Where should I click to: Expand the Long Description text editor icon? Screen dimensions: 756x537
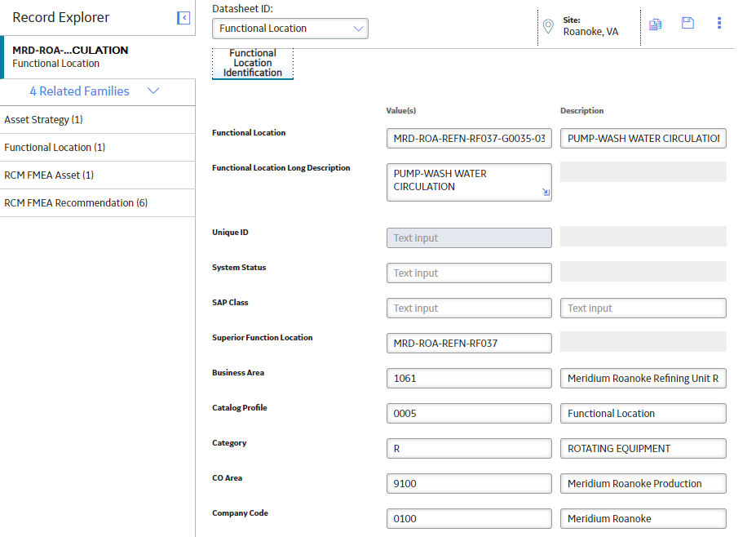pyautogui.click(x=546, y=192)
